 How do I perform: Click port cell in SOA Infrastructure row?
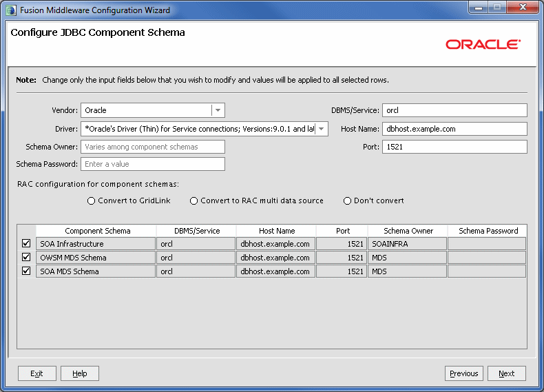click(342, 243)
